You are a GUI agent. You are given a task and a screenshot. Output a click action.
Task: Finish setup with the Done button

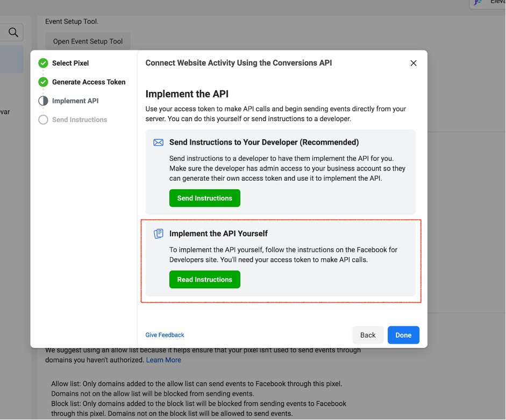[403, 335]
